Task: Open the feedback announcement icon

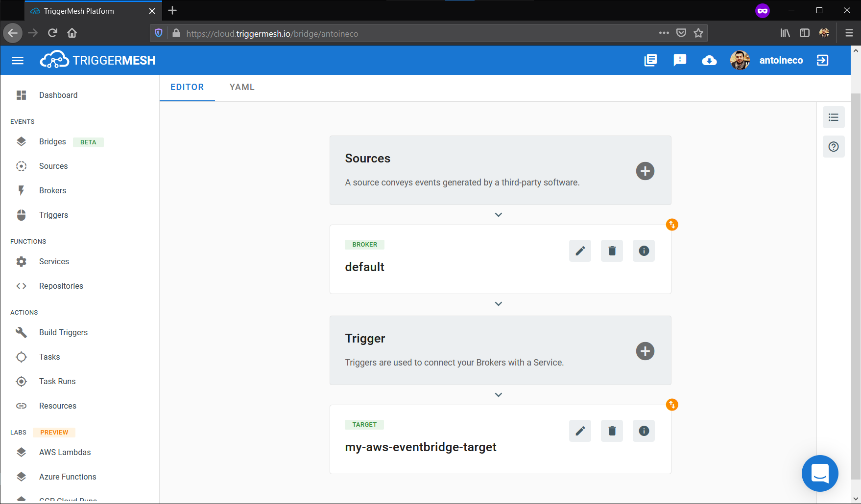Action: [680, 60]
